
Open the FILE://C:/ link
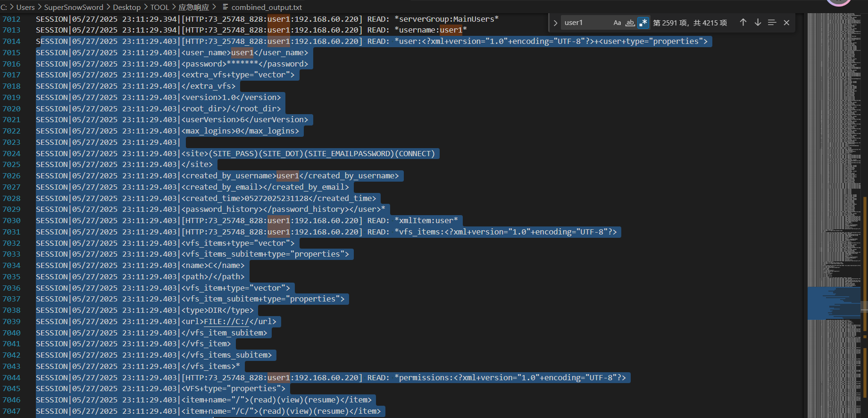[x=226, y=322]
